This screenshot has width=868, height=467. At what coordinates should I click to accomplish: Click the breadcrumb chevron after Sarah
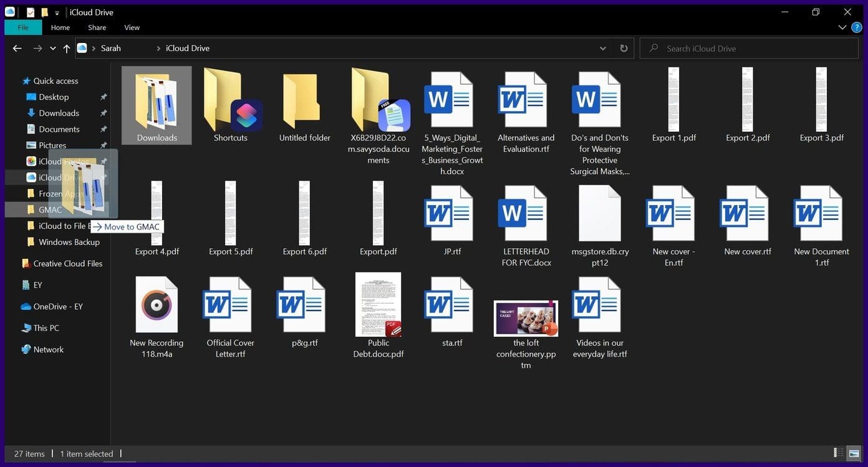(158, 48)
